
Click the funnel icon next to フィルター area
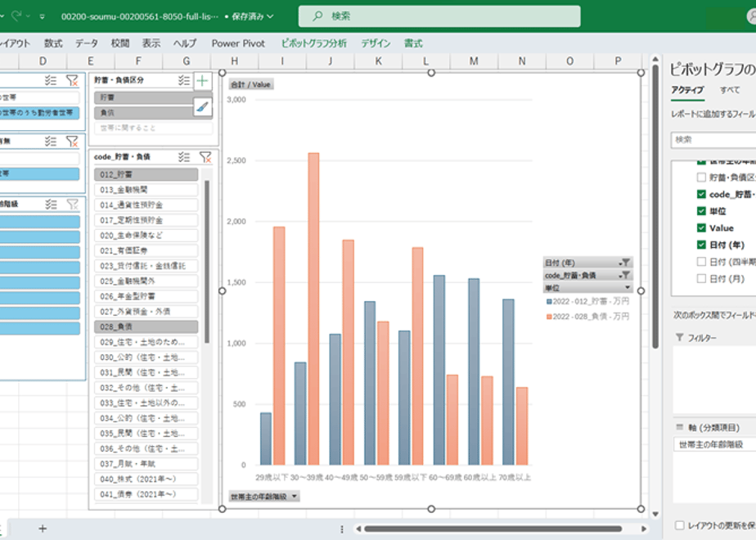coord(679,337)
